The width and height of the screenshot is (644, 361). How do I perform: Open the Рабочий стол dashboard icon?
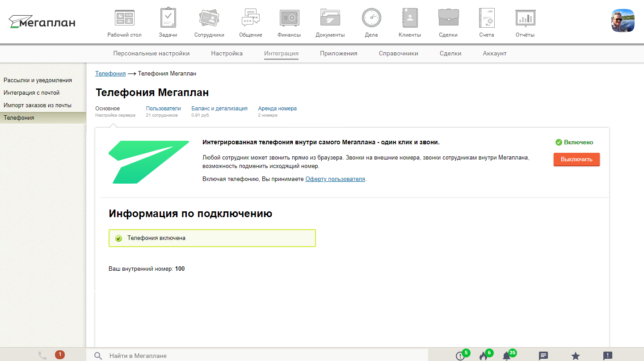click(x=124, y=18)
